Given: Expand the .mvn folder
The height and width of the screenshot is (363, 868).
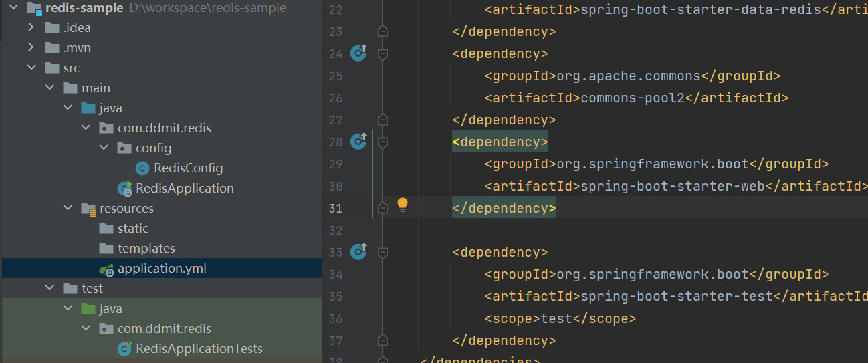Looking at the screenshot, I should tap(31, 48).
